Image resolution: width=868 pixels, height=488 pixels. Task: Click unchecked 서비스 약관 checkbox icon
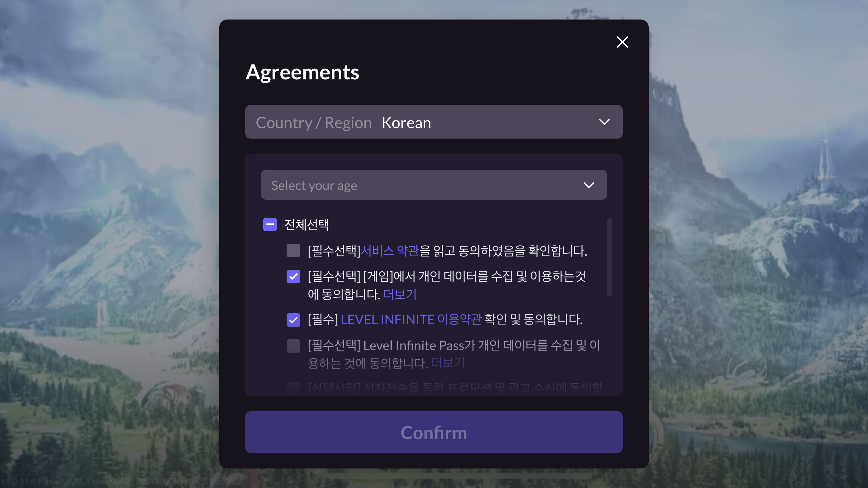coord(293,250)
